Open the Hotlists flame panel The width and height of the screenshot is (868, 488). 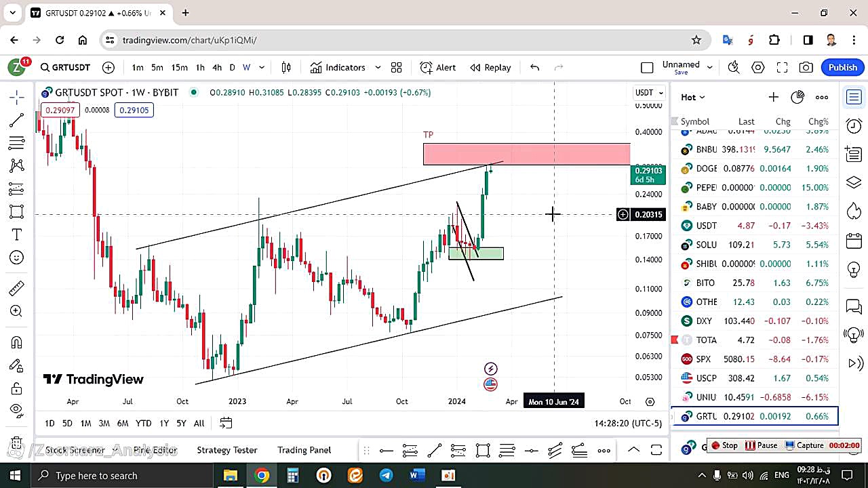pyautogui.click(x=854, y=211)
